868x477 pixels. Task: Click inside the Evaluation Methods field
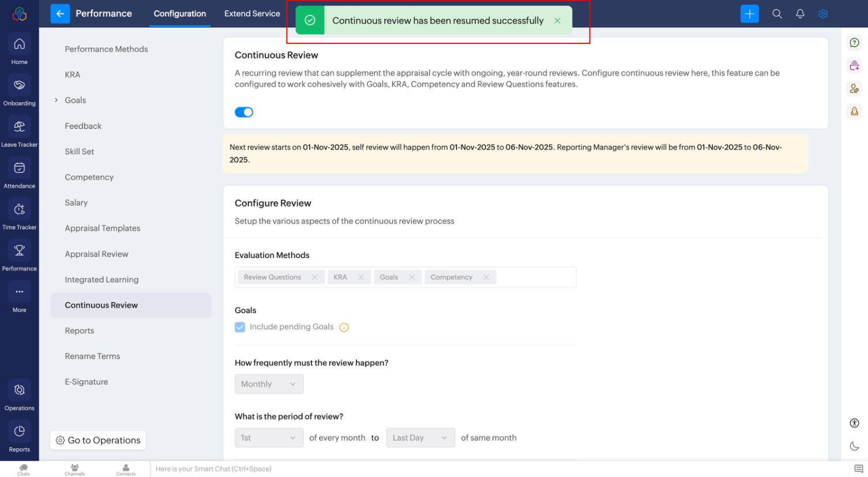[405, 277]
